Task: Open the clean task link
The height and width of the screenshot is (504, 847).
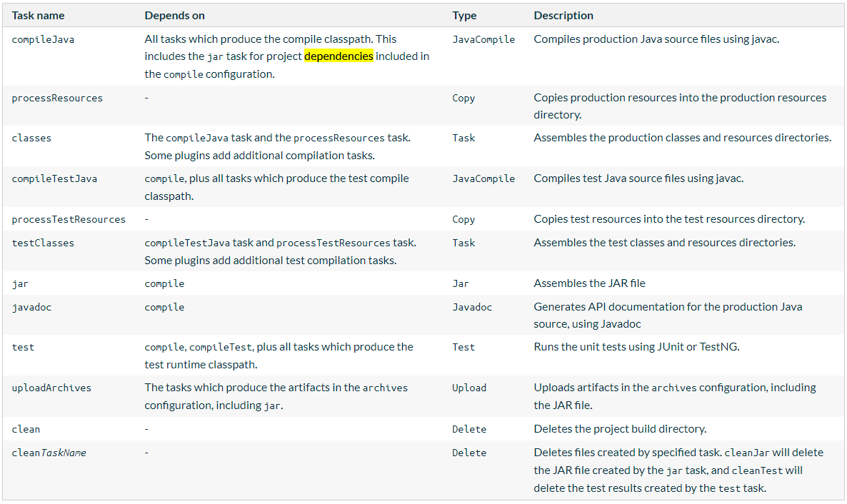Action: pyautogui.click(x=26, y=429)
